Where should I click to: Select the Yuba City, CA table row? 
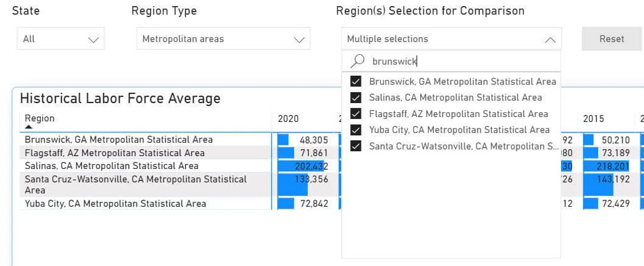click(x=115, y=204)
